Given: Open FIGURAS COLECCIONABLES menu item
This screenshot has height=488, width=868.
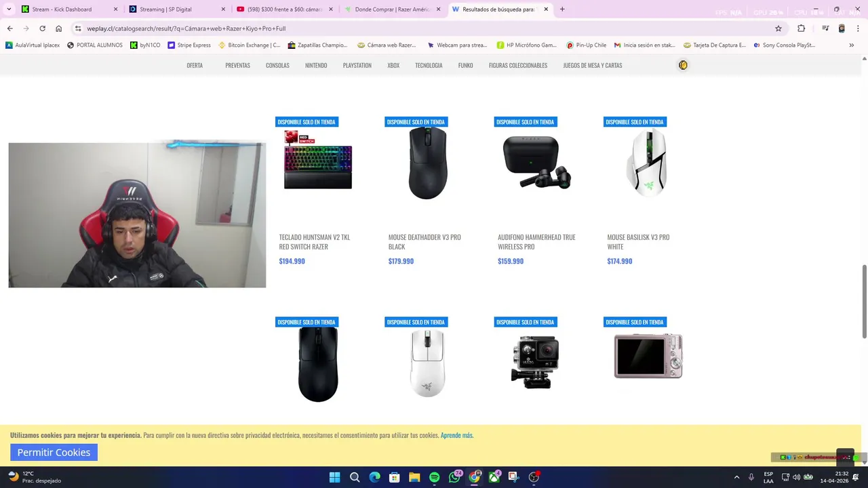Looking at the screenshot, I should click(x=518, y=66).
